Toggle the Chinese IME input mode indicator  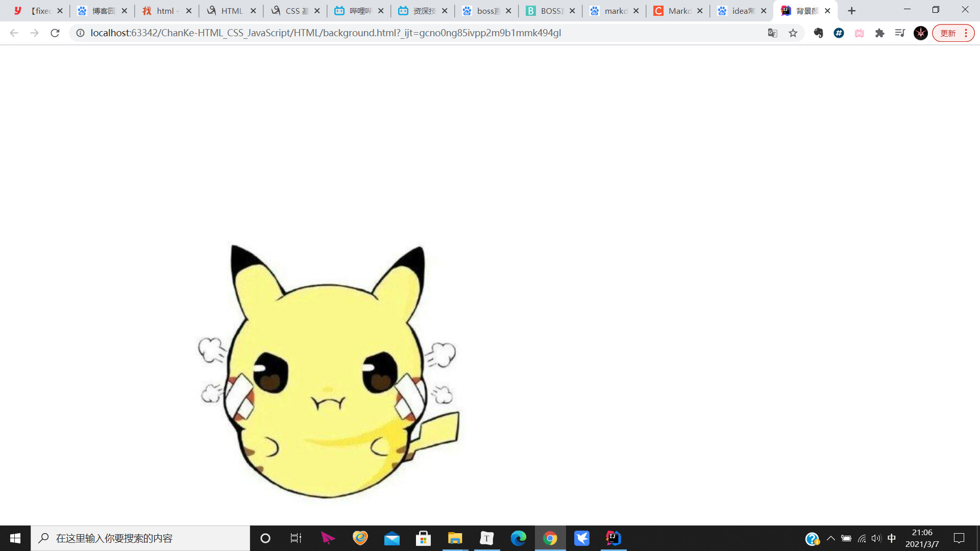tap(892, 538)
